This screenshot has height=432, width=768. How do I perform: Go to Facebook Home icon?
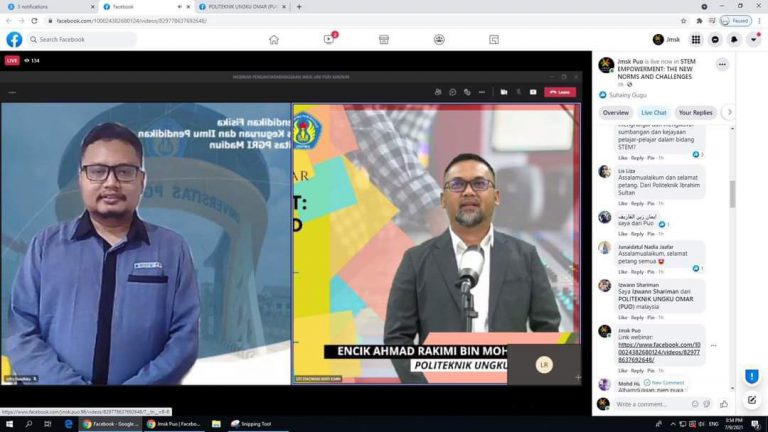coord(273,40)
